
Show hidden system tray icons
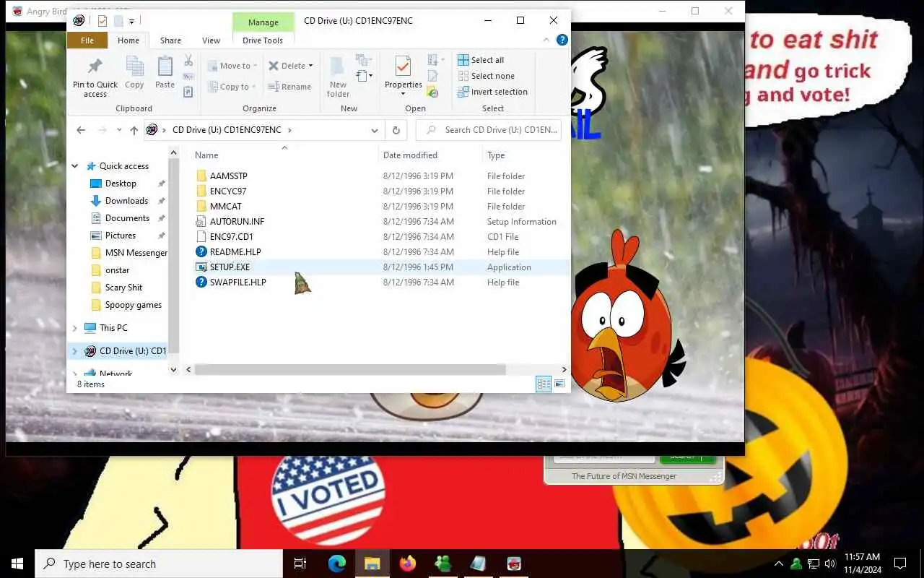tap(778, 564)
